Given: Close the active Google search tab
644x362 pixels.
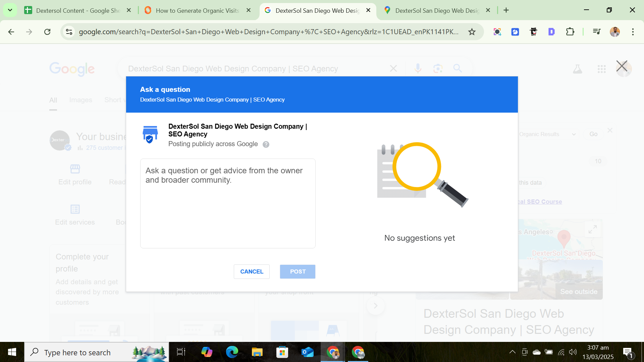Looking at the screenshot, I should 368,10.
